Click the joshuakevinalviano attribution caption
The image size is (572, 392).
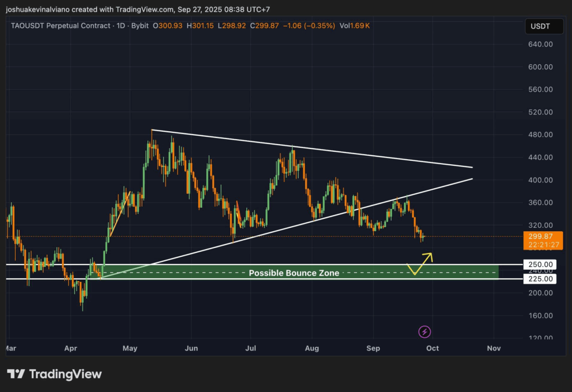point(138,9)
